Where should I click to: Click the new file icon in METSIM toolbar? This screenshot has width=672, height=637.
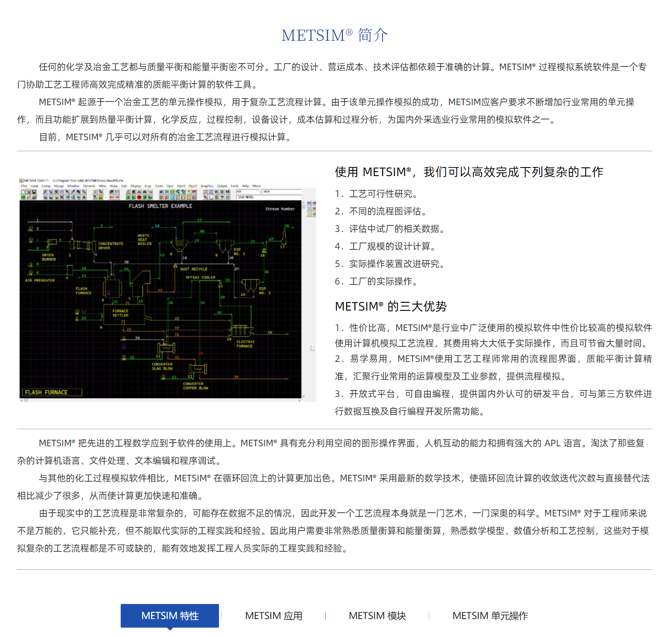tap(23, 192)
